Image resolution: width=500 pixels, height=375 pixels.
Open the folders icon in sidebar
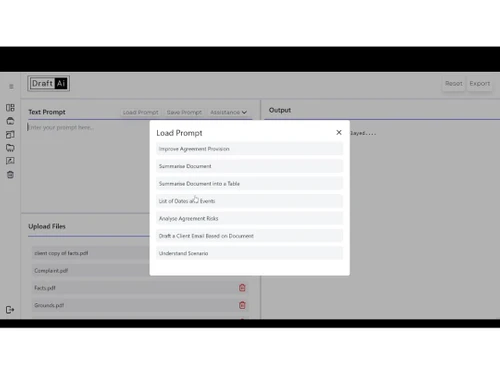[x=10, y=148]
